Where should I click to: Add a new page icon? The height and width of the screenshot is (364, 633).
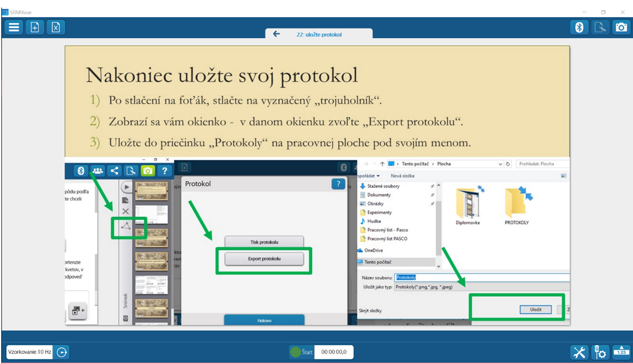coord(35,27)
